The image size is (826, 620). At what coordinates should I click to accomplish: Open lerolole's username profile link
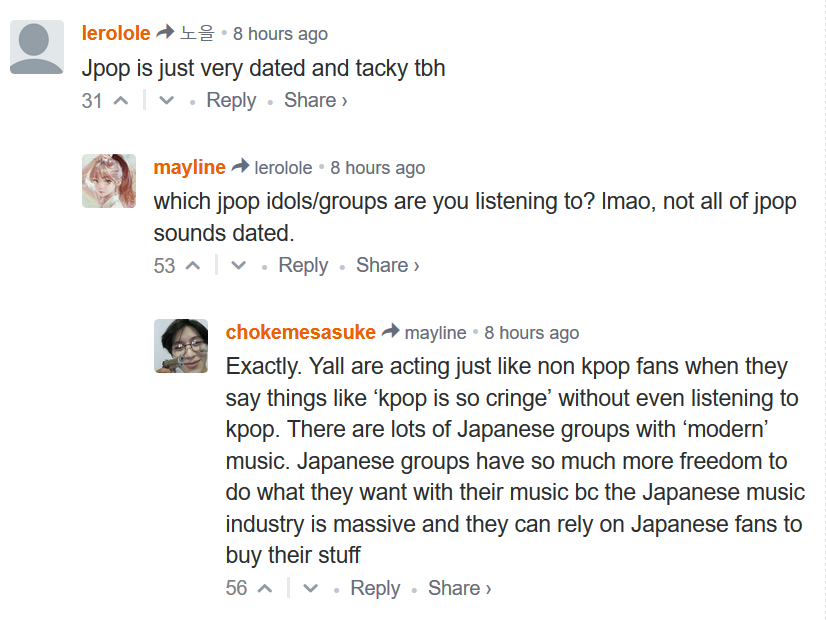(116, 33)
